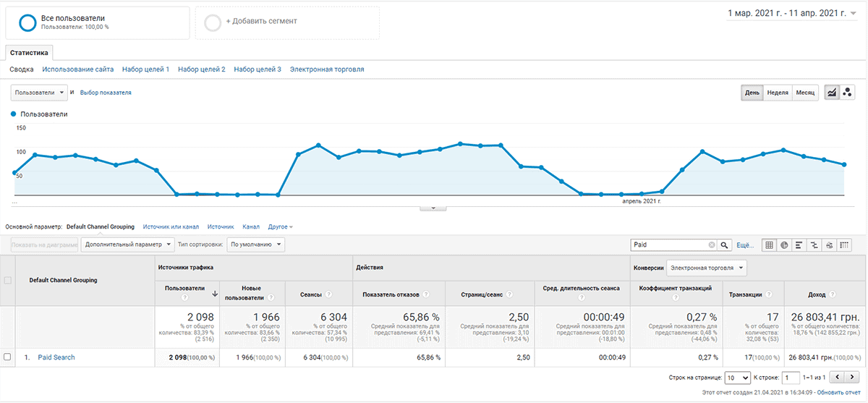The image size is (868, 403).
Task: Switch chart to motion bubbles view
Action: point(846,93)
